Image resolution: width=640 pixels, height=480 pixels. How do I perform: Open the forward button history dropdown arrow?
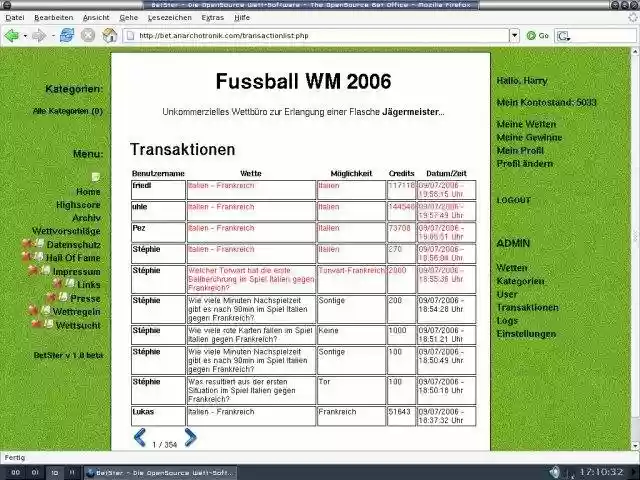click(53, 36)
